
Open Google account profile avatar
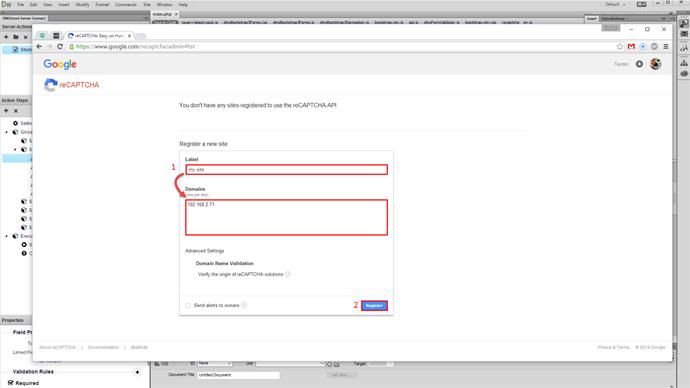(656, 64)
